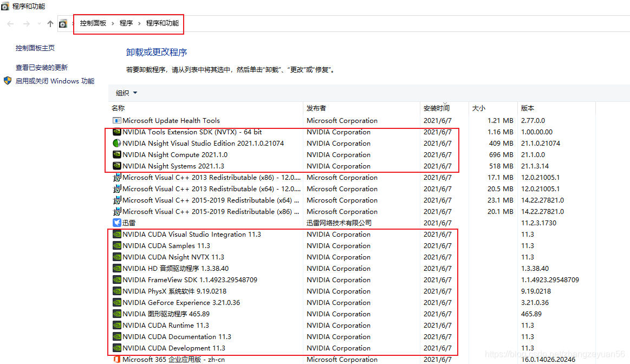
Task: Click the 程序 breadcrumb
Action: (x=126, y=23)
